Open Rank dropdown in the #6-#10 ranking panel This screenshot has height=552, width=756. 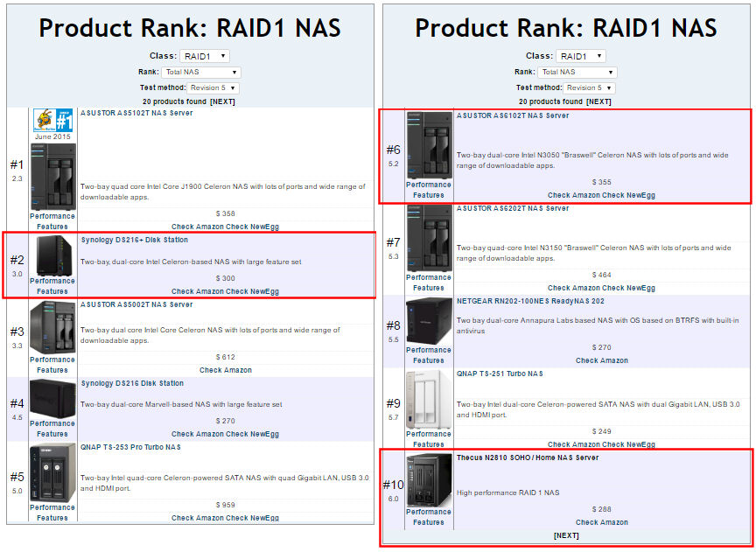tap(577, 73)
